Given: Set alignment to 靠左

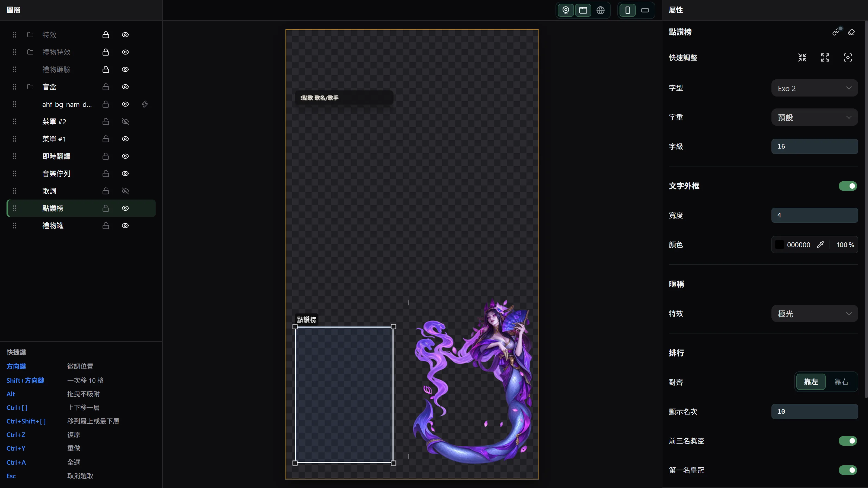Looking at the screenshot, I should [811, 382].
